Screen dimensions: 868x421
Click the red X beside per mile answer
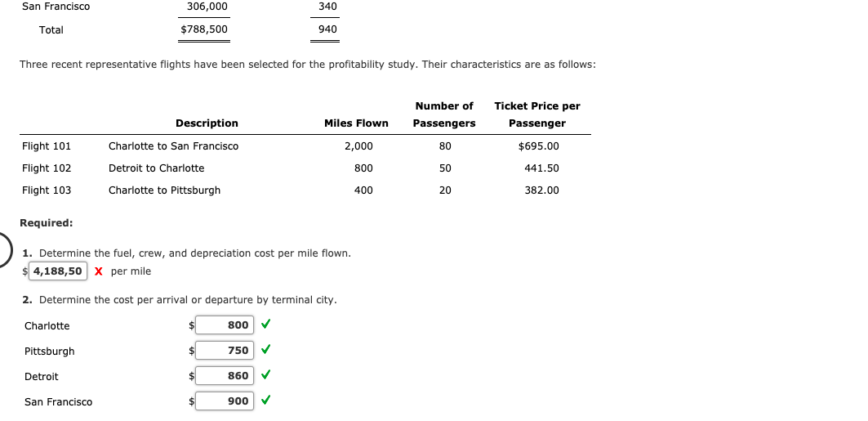(99, 271)
